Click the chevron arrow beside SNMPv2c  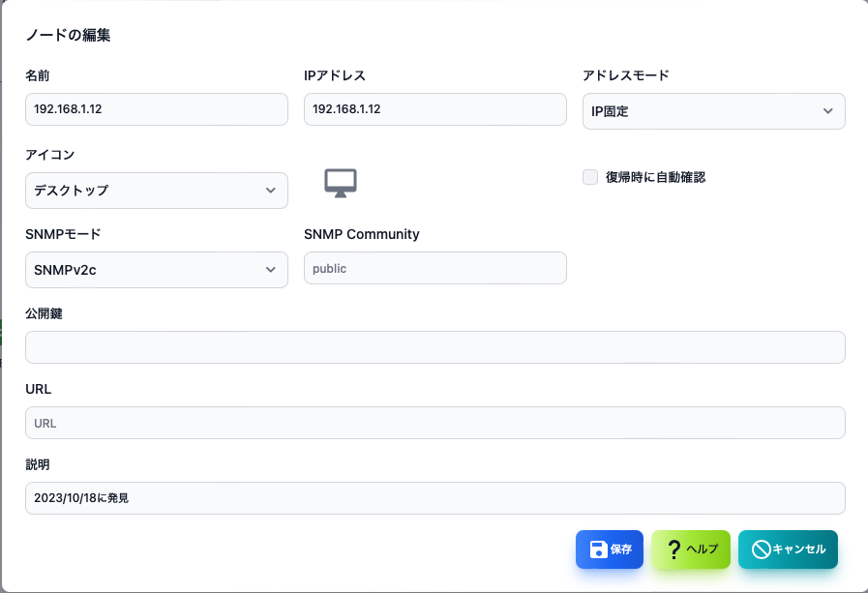tap(270, 270)
